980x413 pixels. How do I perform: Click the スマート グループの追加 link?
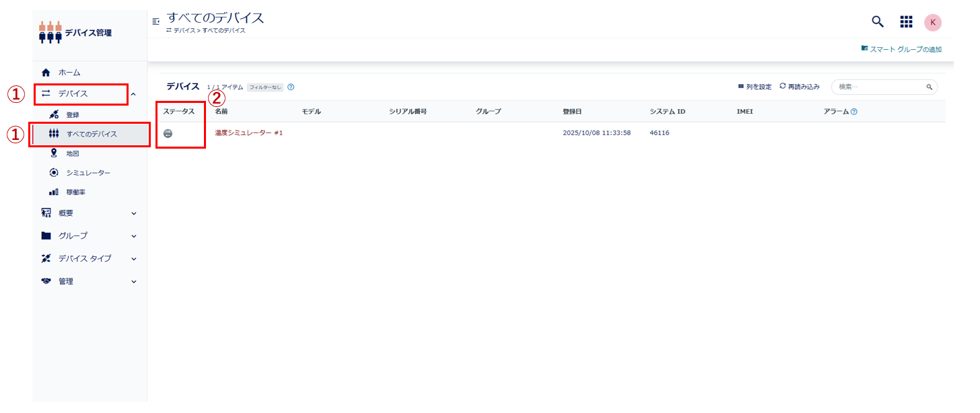coord(902,49)
